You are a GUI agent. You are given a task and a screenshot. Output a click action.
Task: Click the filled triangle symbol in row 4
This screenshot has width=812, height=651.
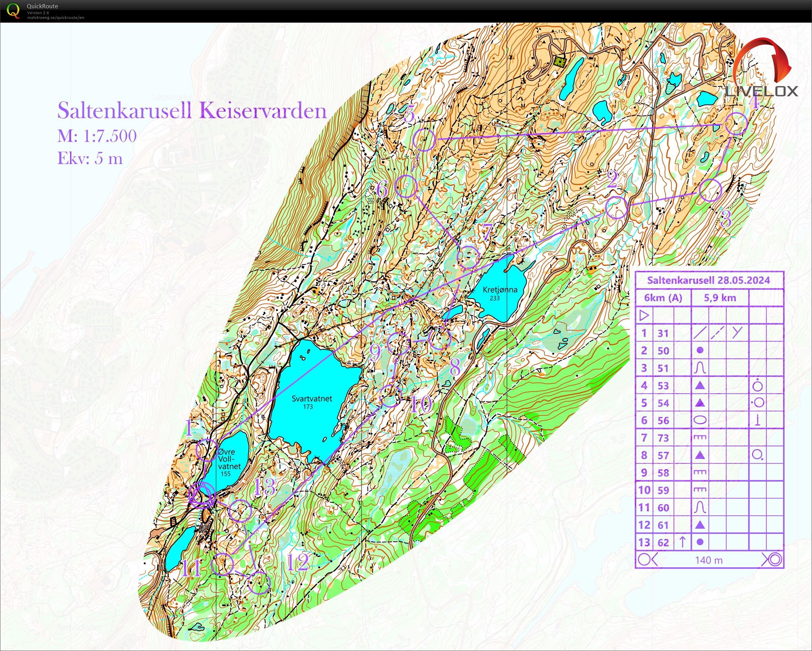pos(700,385)
